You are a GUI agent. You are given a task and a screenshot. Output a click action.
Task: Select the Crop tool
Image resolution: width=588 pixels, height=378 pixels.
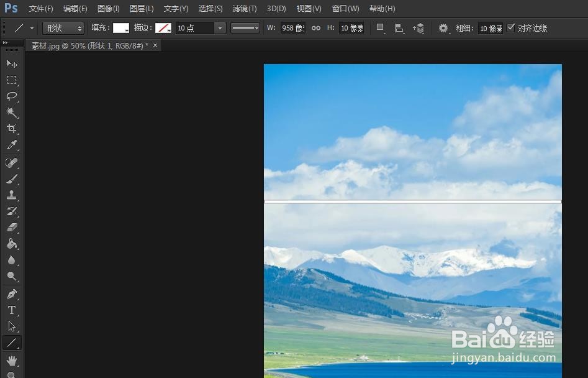(12, 128)
